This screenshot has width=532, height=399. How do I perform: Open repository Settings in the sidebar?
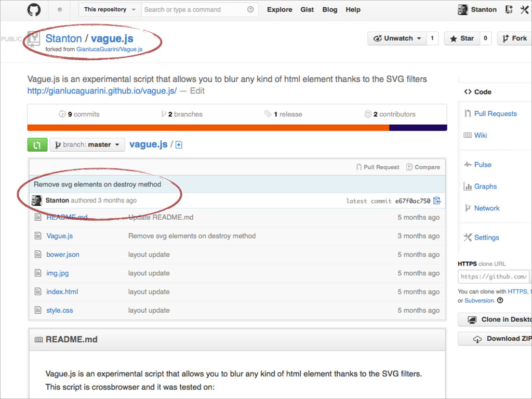tap(482, 237)
